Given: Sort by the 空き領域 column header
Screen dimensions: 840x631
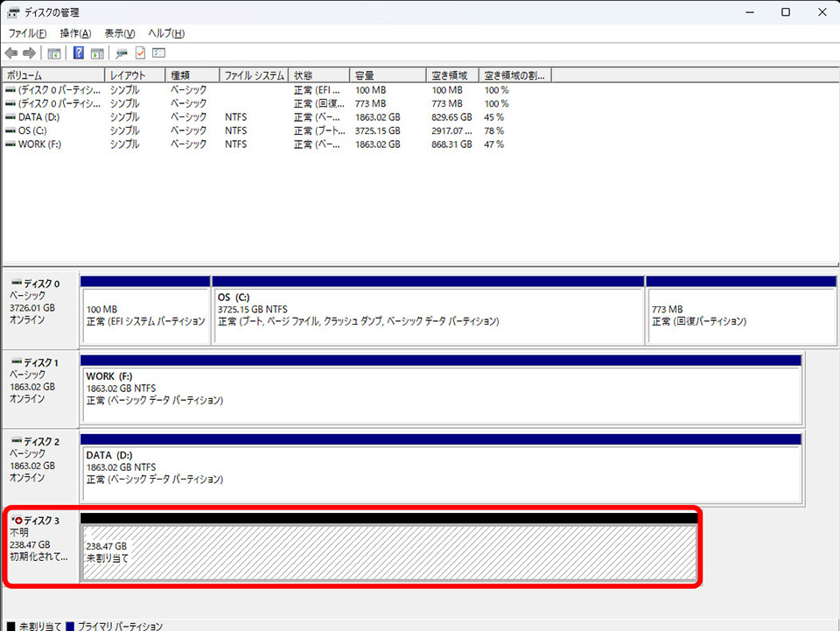Looking at the screenshot, I should (452, 75).
